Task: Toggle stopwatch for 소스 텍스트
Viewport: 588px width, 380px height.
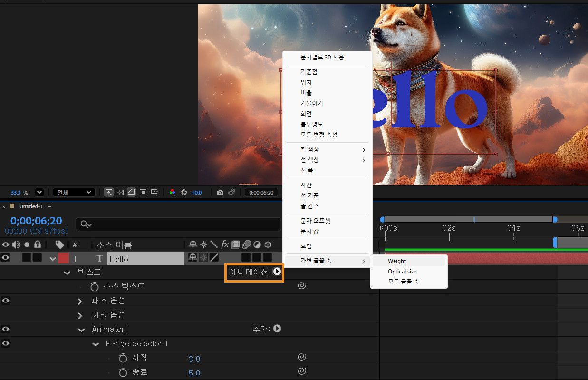Action: (95, 286)
